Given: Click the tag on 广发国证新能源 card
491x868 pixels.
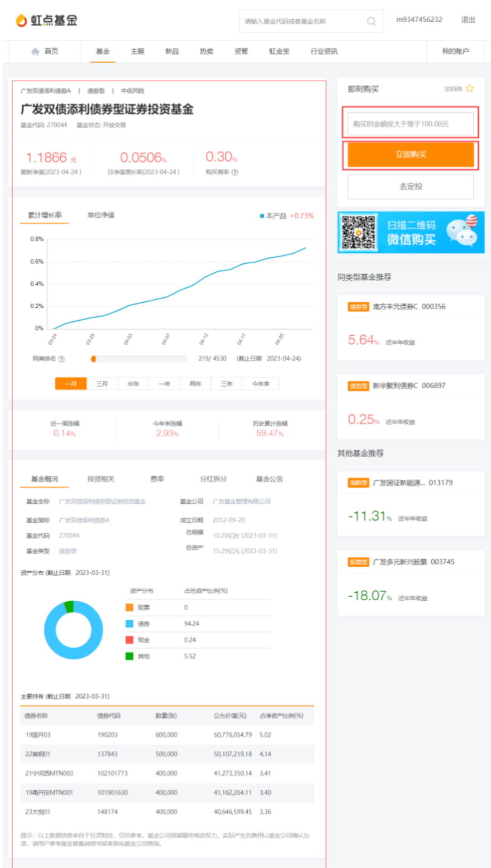Looking at the screenshot, I should (x=358, y=483).
